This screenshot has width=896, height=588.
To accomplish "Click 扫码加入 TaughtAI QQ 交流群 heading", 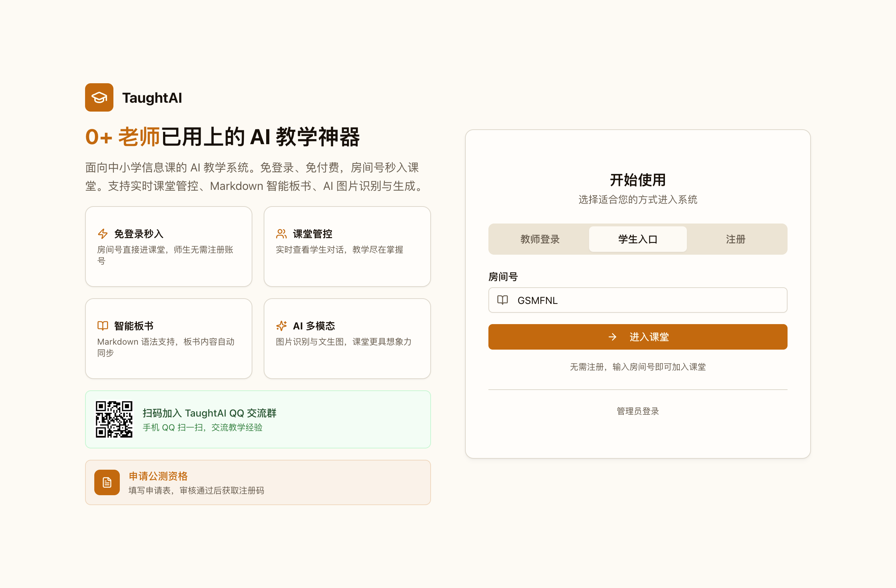I will [209, 413].
